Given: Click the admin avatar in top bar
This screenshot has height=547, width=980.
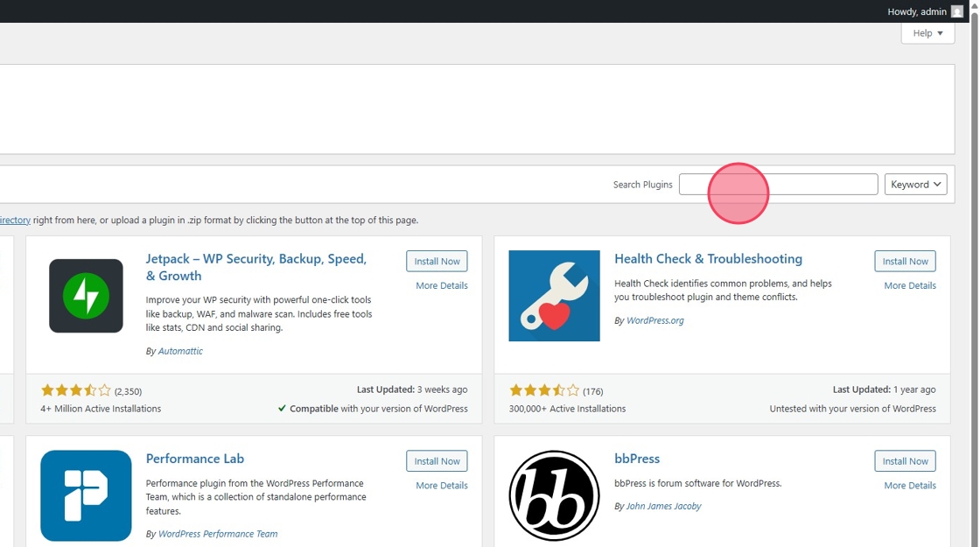Looking at the screenshot, I should click(957, 11).
